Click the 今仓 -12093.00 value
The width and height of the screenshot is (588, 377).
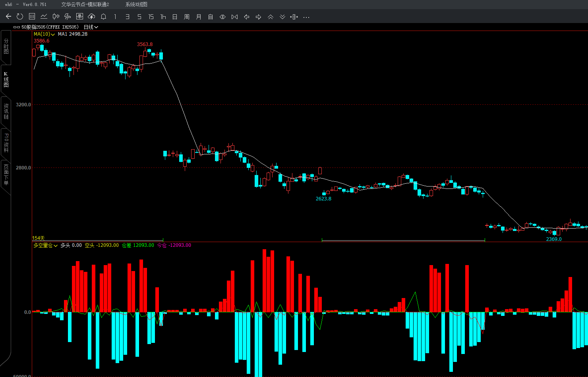point(174,245)
